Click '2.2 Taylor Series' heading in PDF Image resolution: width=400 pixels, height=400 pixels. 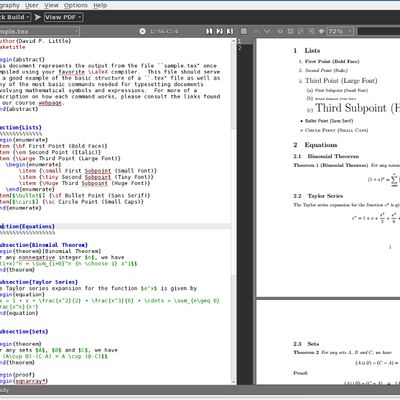click(x=318, y=196)
